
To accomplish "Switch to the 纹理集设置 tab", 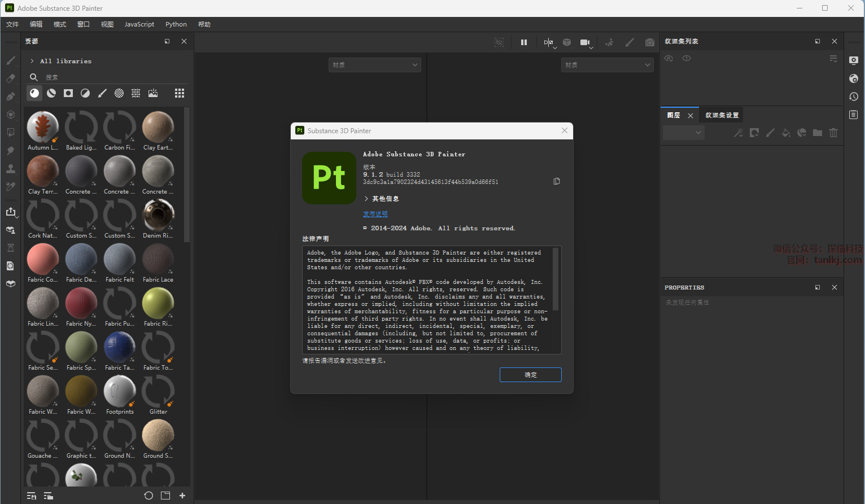I will (x=722, y=115).
